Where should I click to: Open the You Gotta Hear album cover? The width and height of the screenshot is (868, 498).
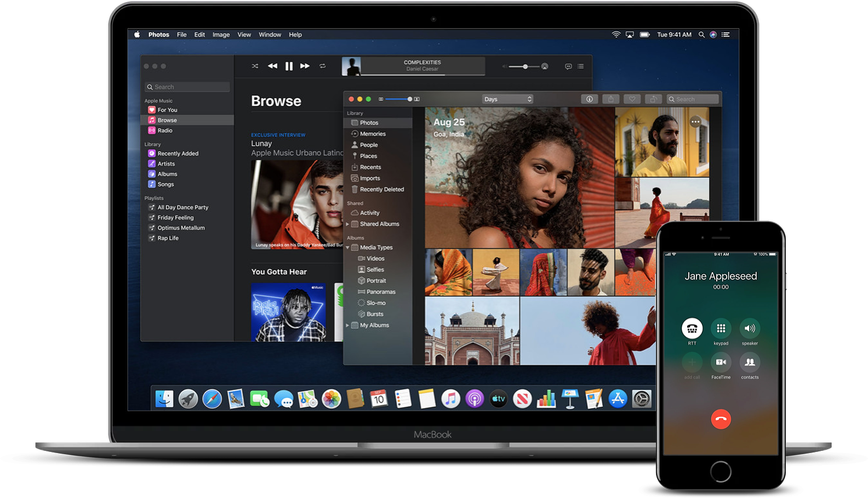[289, 312]
